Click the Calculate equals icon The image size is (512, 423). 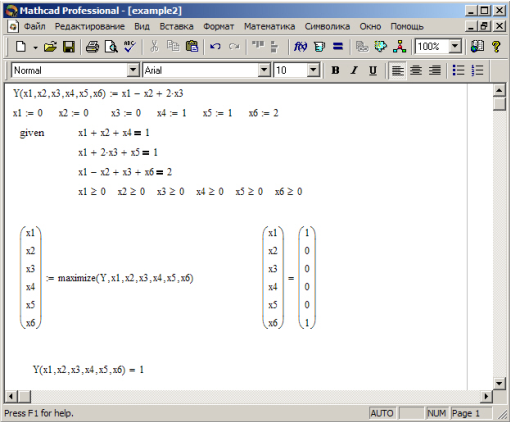click(x=338, y=46)
